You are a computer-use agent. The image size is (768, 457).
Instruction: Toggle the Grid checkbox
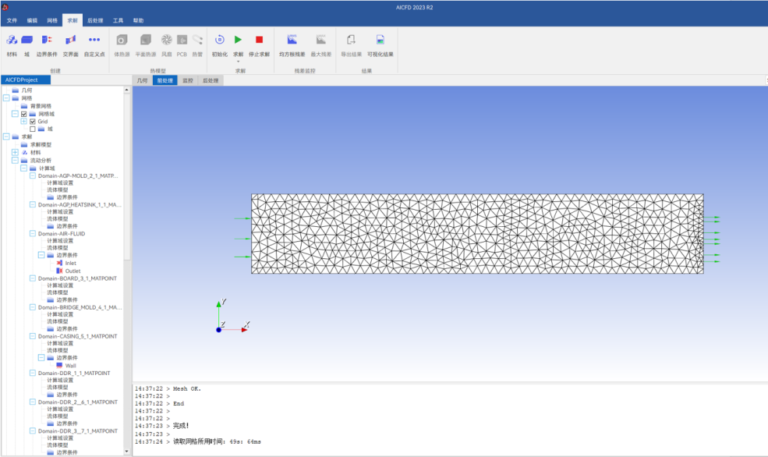pos(32,121)
